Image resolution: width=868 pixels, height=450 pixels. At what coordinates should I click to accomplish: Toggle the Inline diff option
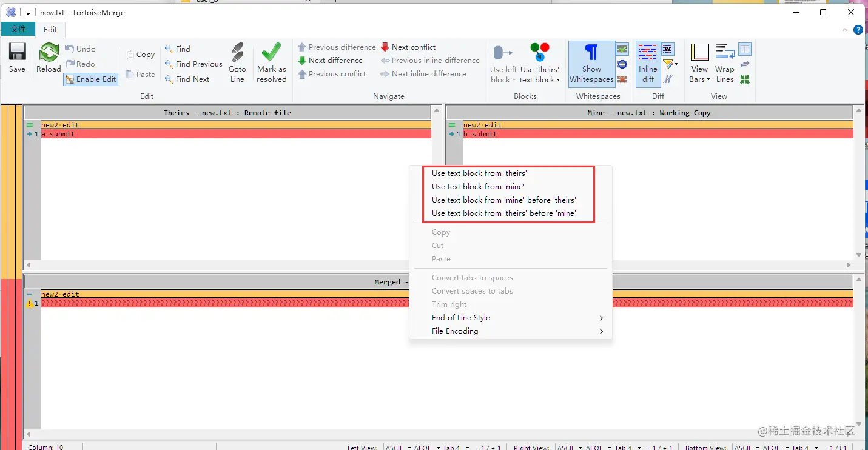pyautogui.click(x=648, y=63)
